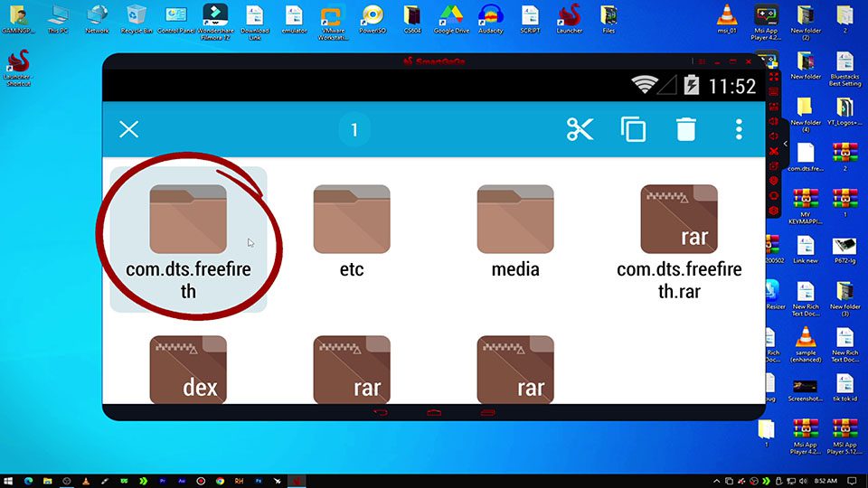The height and width of the screenshot is (488, 868).
Task: Select the dex file
Action: coord(188,369)
